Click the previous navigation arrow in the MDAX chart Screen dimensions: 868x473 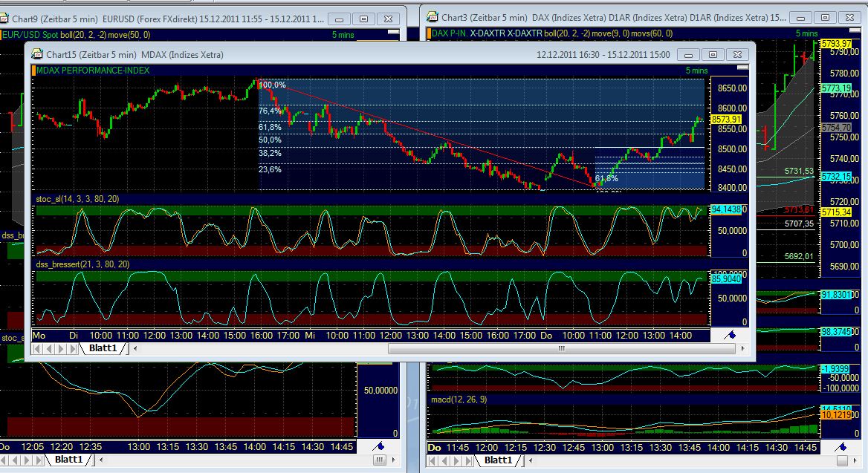tap(48, 348)
